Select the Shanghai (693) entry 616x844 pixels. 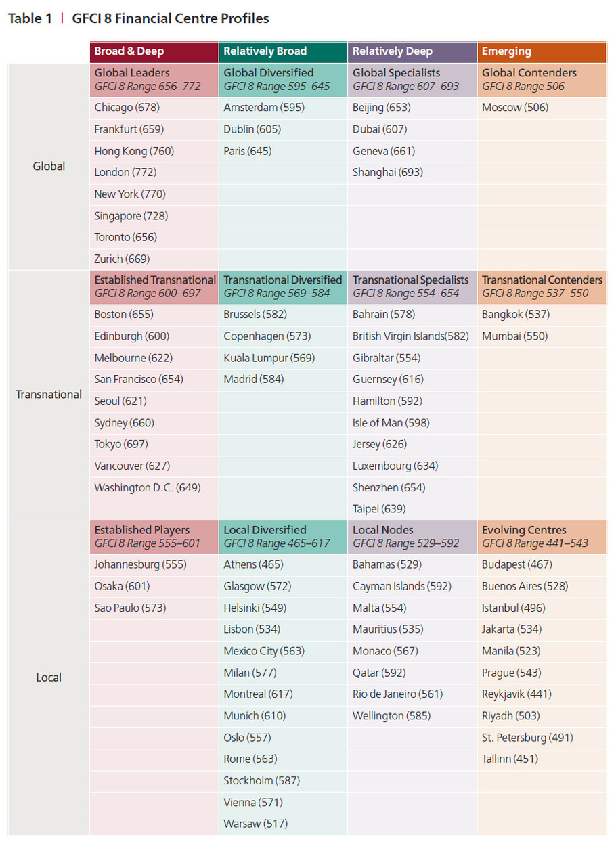(387, 173)
